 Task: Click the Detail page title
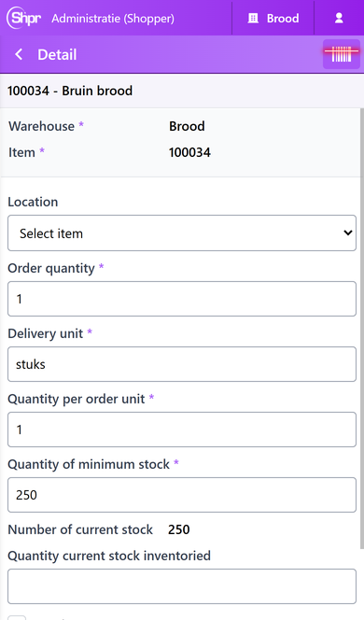point(57,54)
